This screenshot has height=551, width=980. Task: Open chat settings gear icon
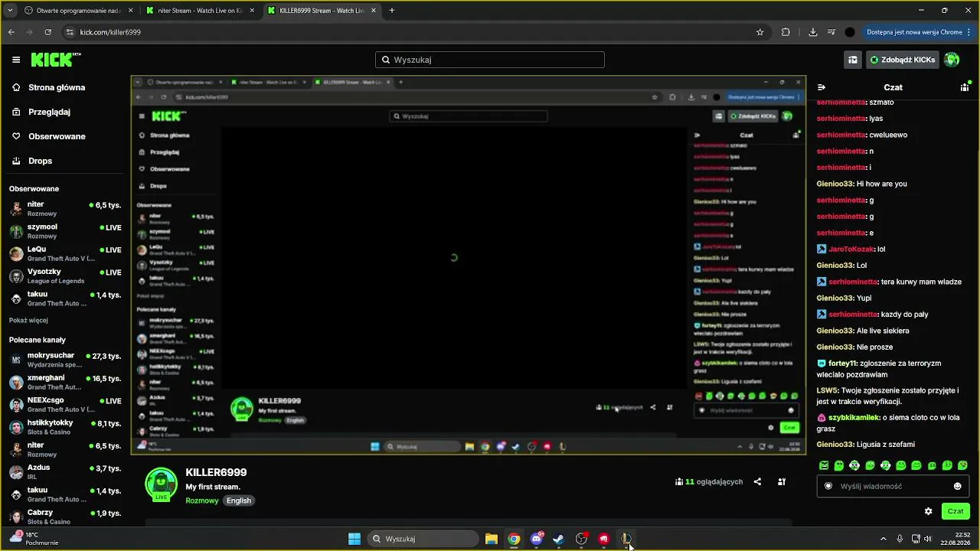(x=929, y=511)
